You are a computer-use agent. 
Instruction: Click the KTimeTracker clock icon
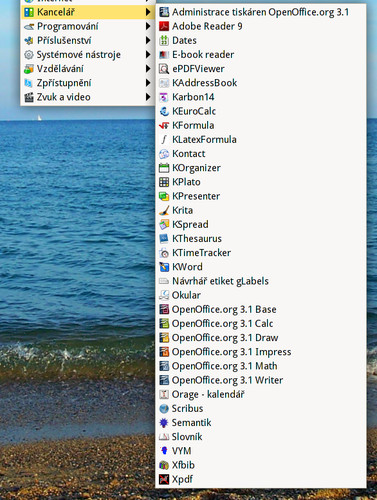[x=164, y=253]
